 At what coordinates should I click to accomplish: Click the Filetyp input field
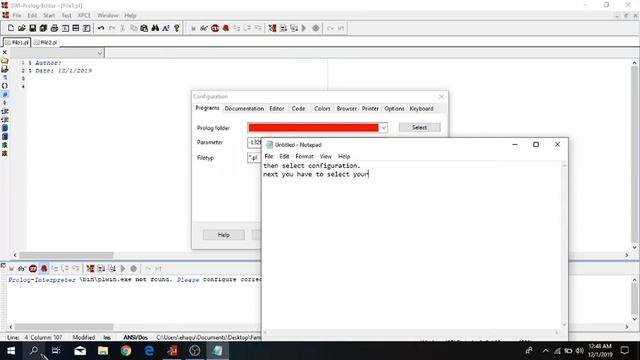[x=254, y=158]
